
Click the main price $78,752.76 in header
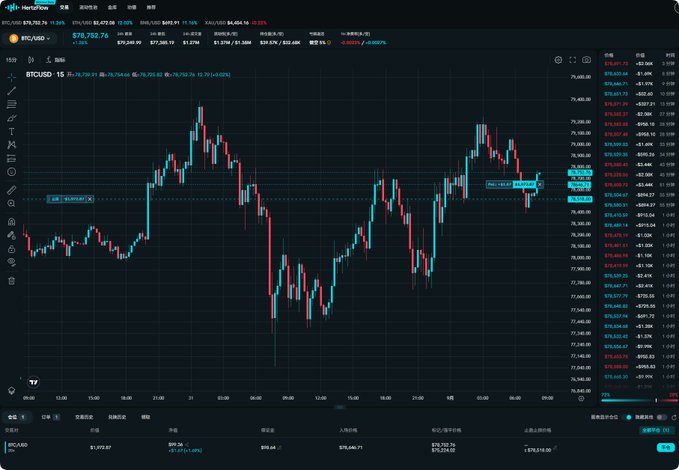pos(90,36)
